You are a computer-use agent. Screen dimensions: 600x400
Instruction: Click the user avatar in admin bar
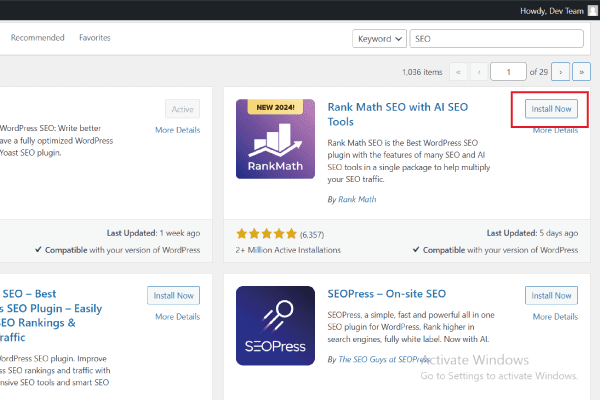(592, 11)
